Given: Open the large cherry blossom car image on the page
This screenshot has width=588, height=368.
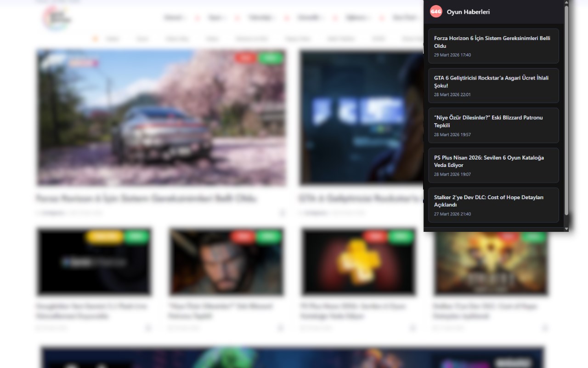Looking at the screenshot, I should click(x=161, y=118).
